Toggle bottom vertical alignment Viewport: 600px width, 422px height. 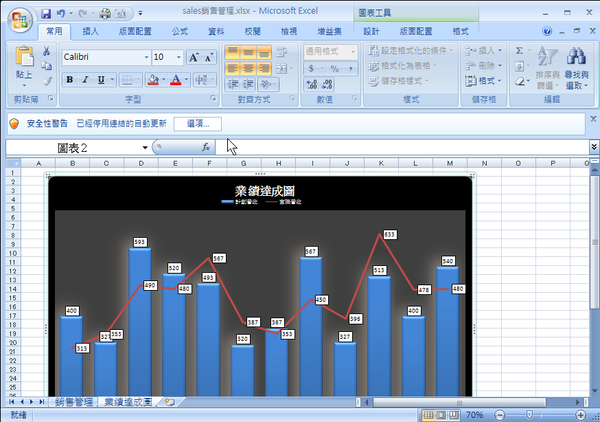point(264,52)
